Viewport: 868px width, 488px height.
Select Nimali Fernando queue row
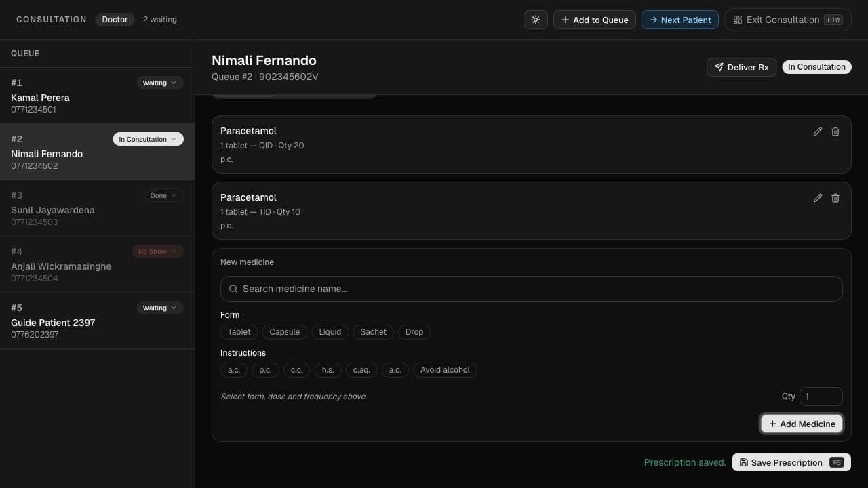(97, 152)
